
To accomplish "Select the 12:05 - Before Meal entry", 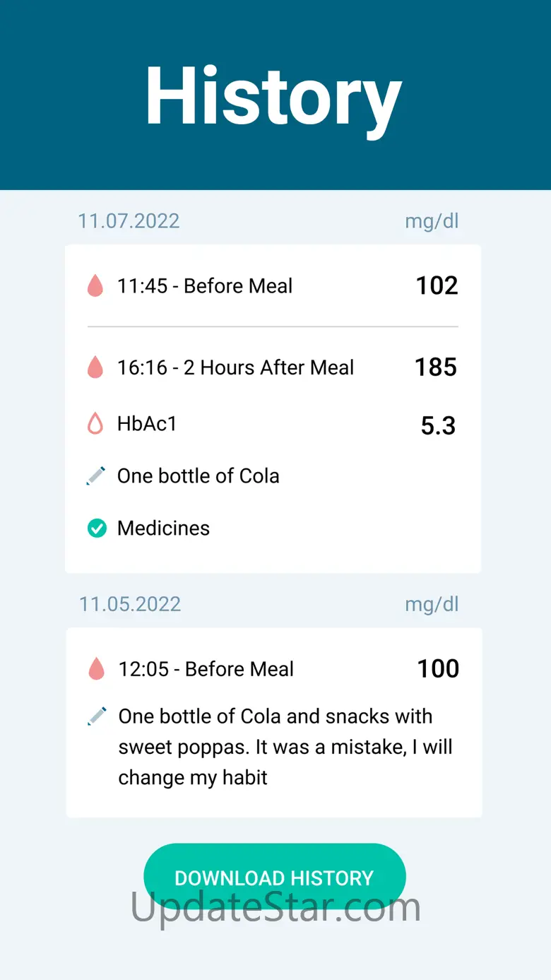I will tap(206, 669).
